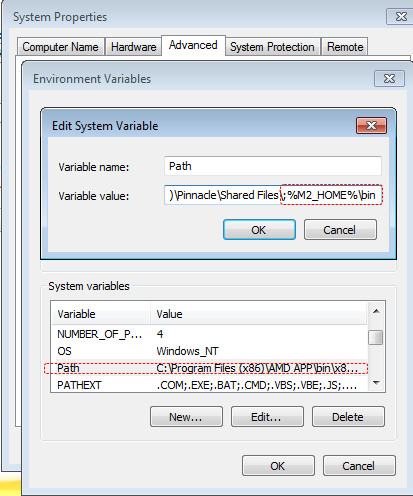Select the NUMBER_OF_P... variable row

click(x=209, y=334)
